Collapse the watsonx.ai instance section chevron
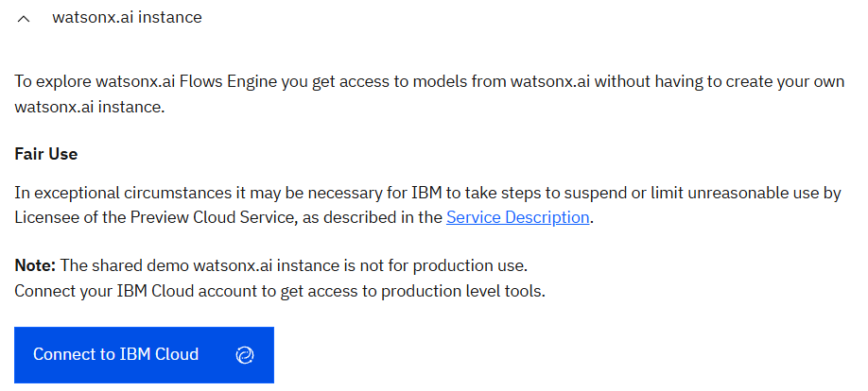The width and height of the screenshot is (868, 391). (x=25, y=18)
